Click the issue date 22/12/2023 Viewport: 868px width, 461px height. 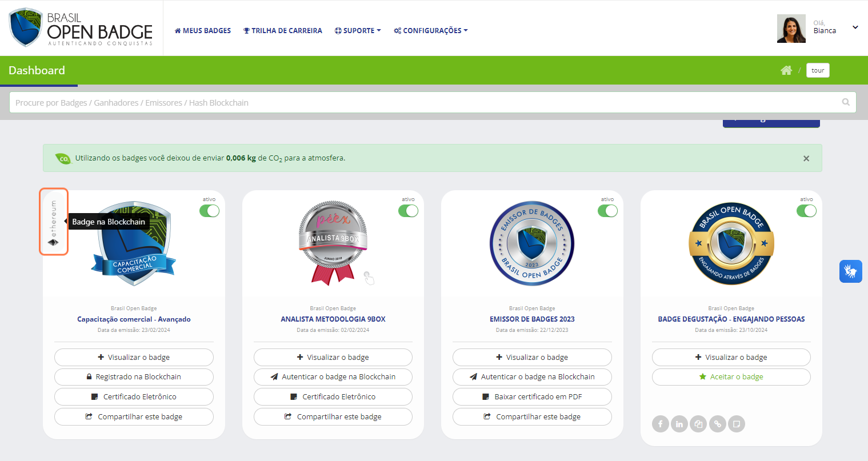click(x=554, y=330)
